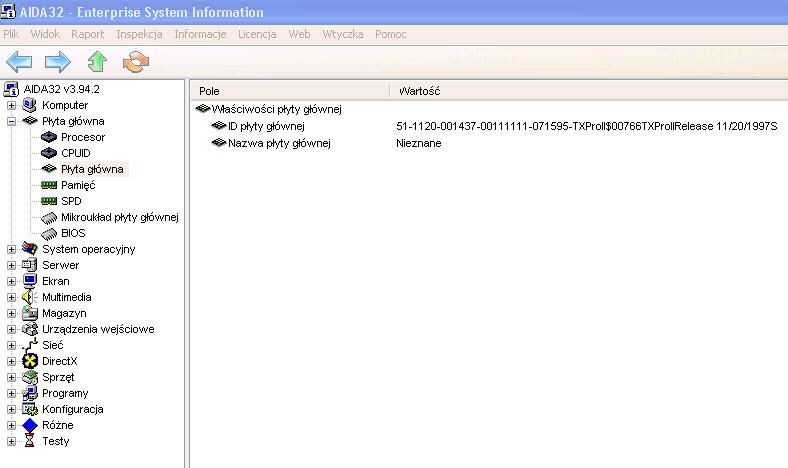Click the Urządzenia wejściowe icon
This screenshot has height=468, width=788.
coord(30,329)
